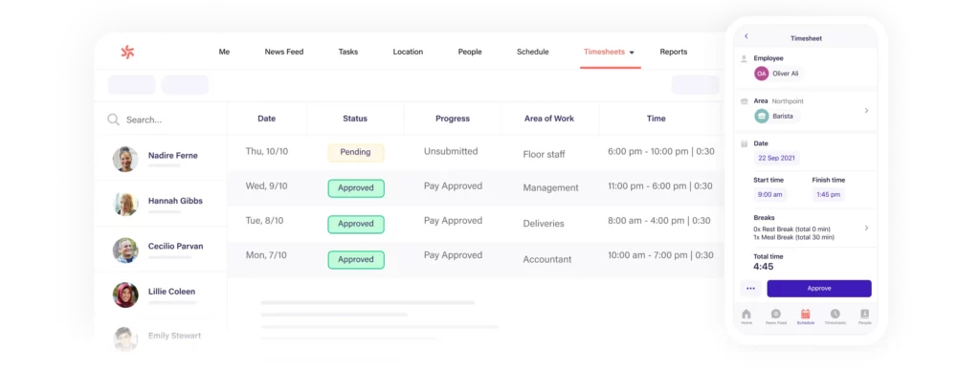Click the Progress column header
This screenshot has height=370, width=980.
(x=453, y=119)
